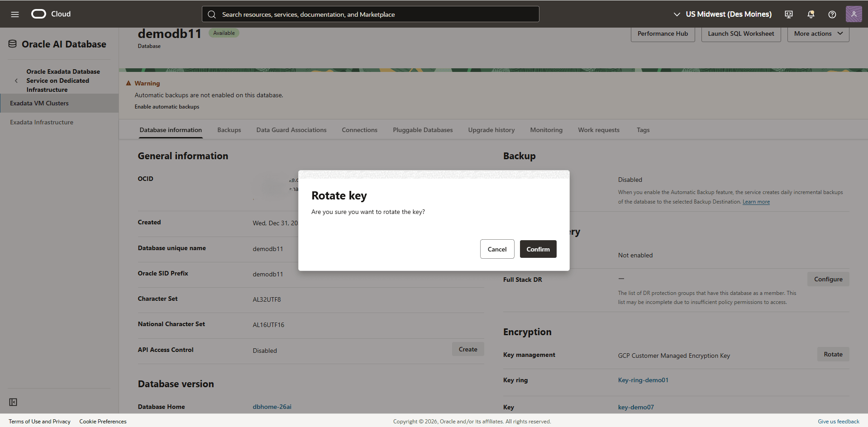Switch to the Backups tab
868x427 pixels.
pyautogui.click(x=229, y=130)
